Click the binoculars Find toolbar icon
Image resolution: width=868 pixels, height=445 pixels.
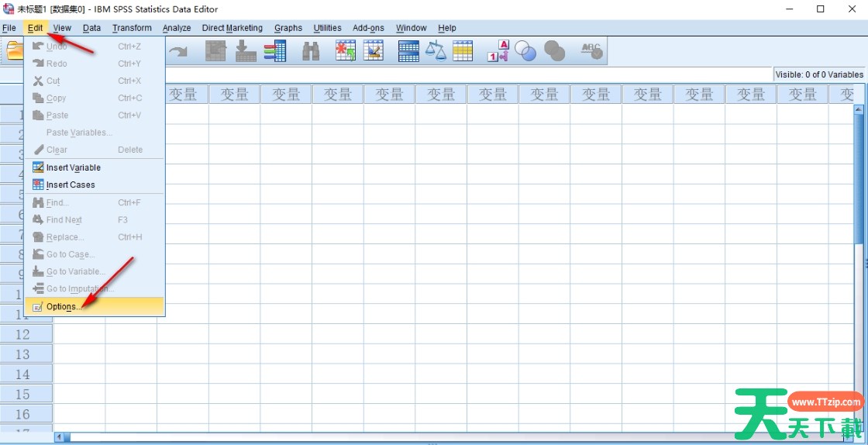tap(311, 51)
